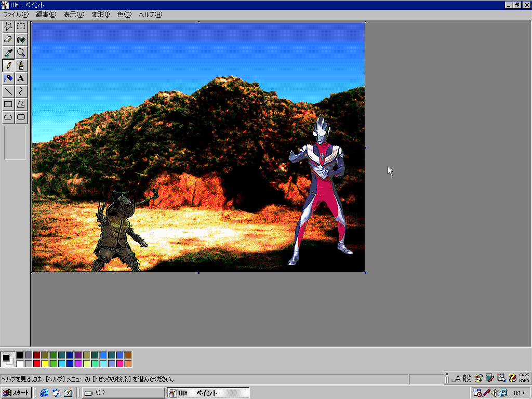This screenshot has height=399, width=532.
Task: Click the system tray clock 0:17
Action: tap(519, 393)
